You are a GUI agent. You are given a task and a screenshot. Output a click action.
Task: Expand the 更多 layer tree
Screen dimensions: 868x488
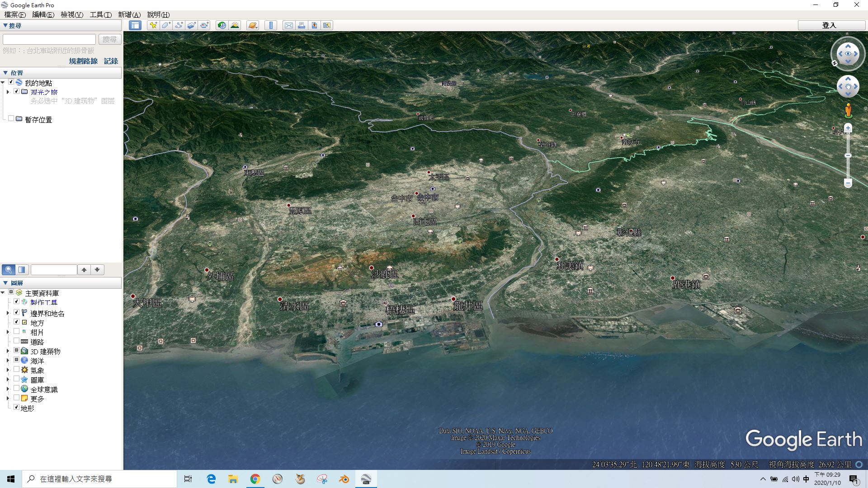[8, 399]
